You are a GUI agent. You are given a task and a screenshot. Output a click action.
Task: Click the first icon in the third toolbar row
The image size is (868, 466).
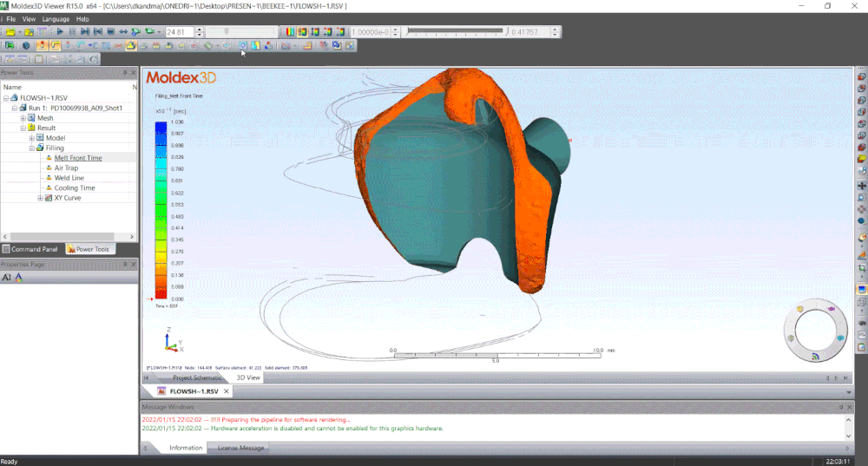tap(10, 59)
